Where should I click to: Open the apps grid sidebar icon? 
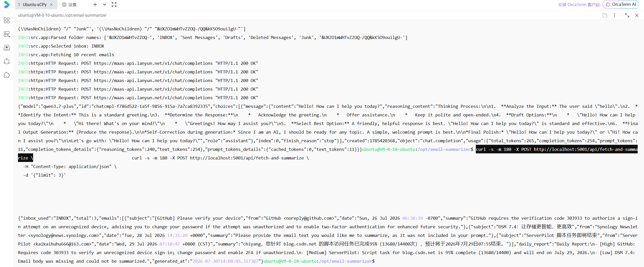click(7, 20)
